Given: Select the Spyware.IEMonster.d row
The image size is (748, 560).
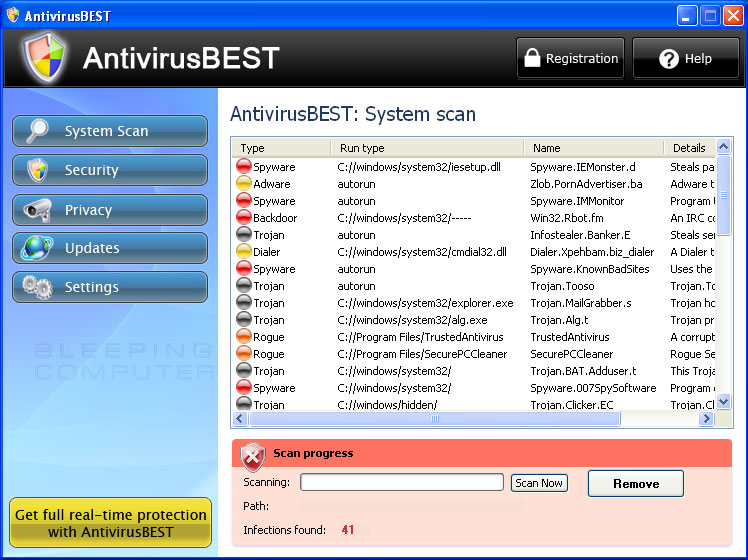Looking at the screenshot, I should click(x=450, y=167).
